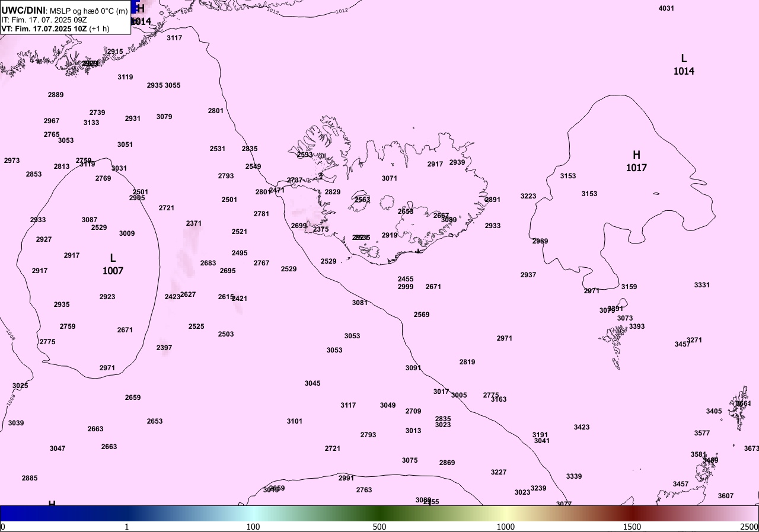759x532 pixels.
Task: Select the 2989 height value
Action: (x=540, y=241)
